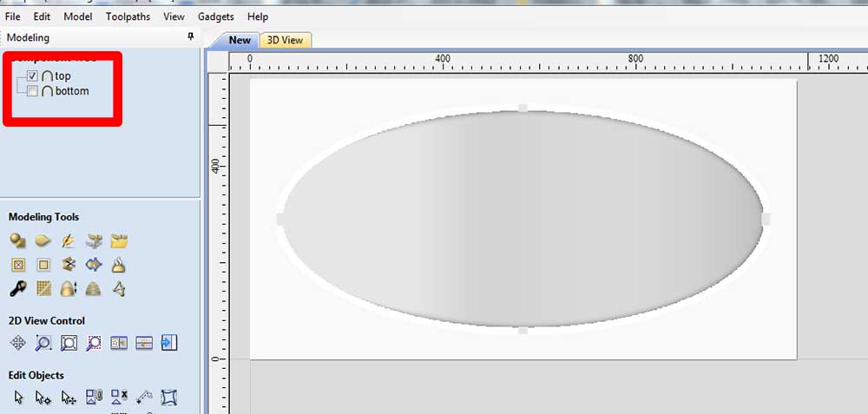Click the clear-inside-vector icon with red X
868x414 pixels.
coord(18,265)
